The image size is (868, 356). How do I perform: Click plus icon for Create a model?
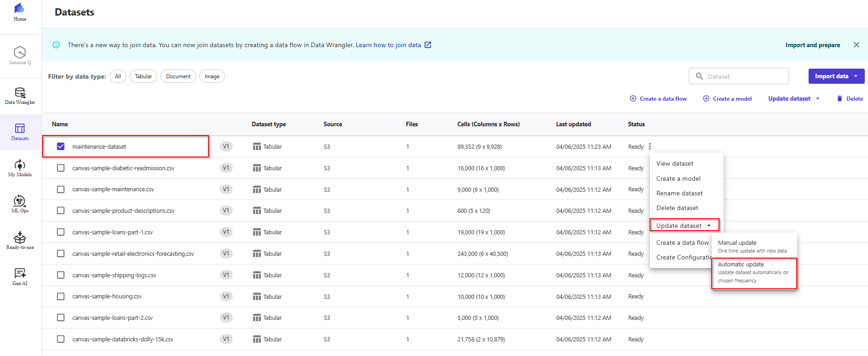point(706,98)
